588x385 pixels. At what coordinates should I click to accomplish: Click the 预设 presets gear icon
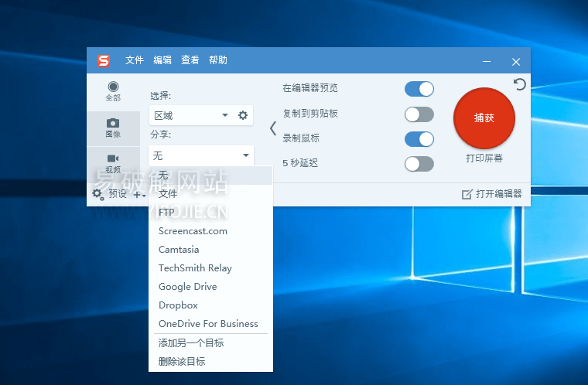tap(98, 194)
